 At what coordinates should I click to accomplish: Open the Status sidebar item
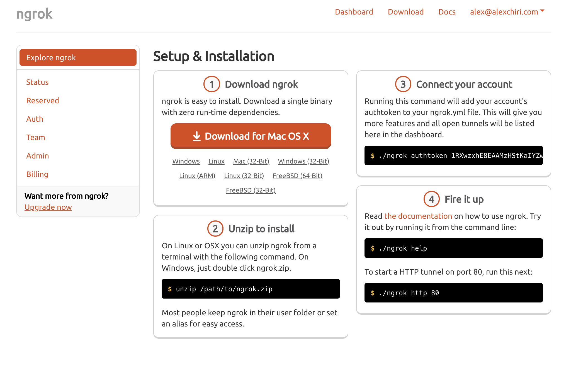[37, 82]
